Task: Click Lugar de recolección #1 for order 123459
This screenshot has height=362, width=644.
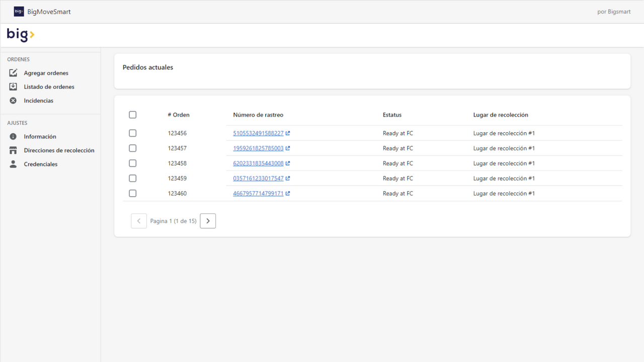Action: point(504,178)
